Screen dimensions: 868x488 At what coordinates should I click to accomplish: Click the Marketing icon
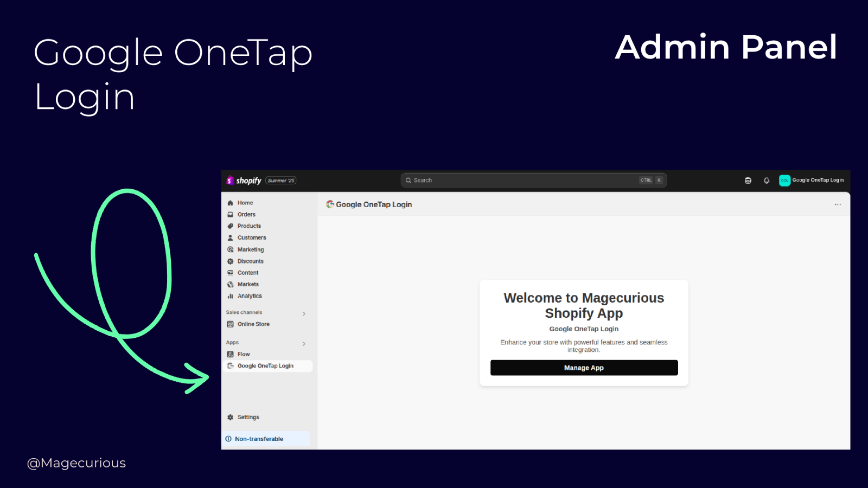click(x=231, y=249)
